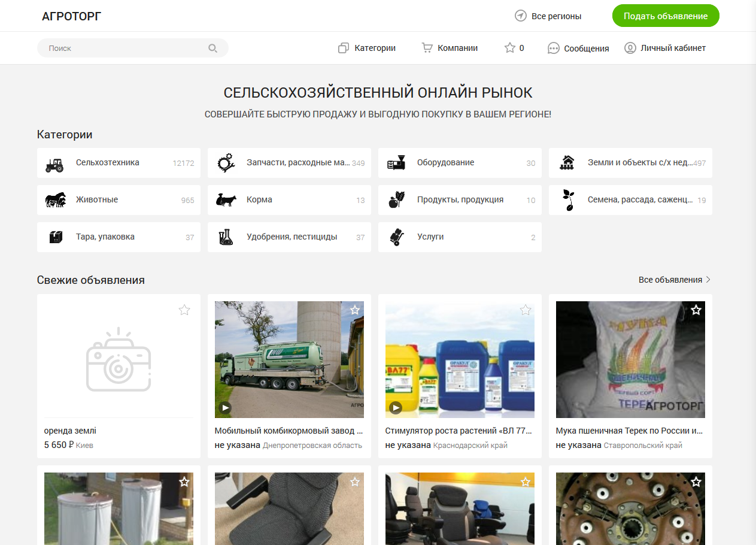Open Личный кабинет

pos(665,48)
